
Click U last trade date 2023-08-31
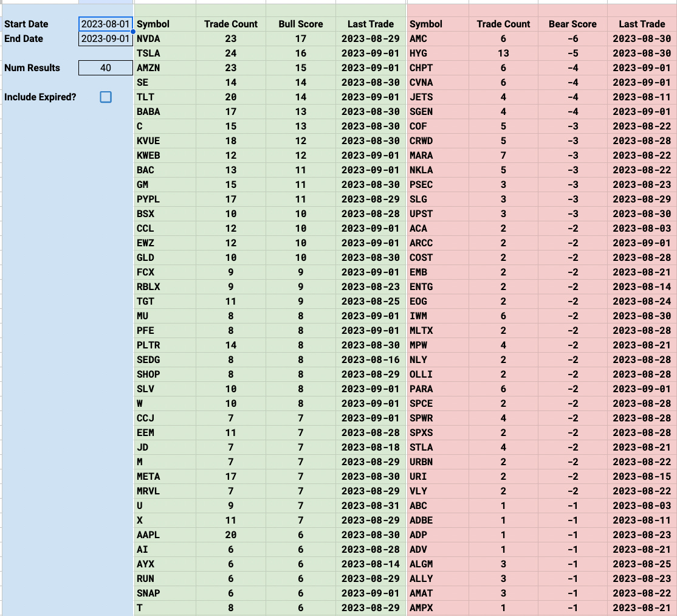(371, 505)
